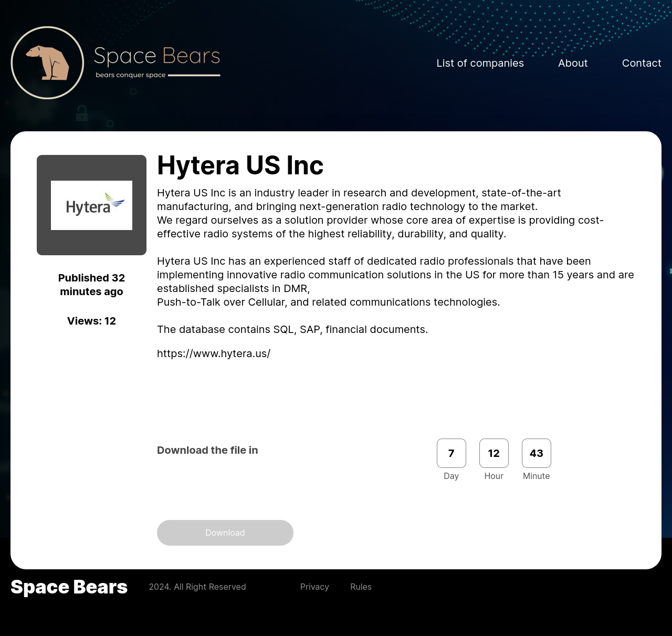Click the 2024 All Right Reserved text

(197, 587)
